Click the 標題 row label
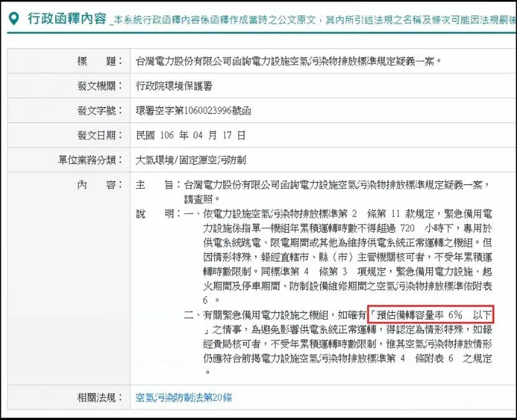517x420 pixels. (x=100, y=61)
